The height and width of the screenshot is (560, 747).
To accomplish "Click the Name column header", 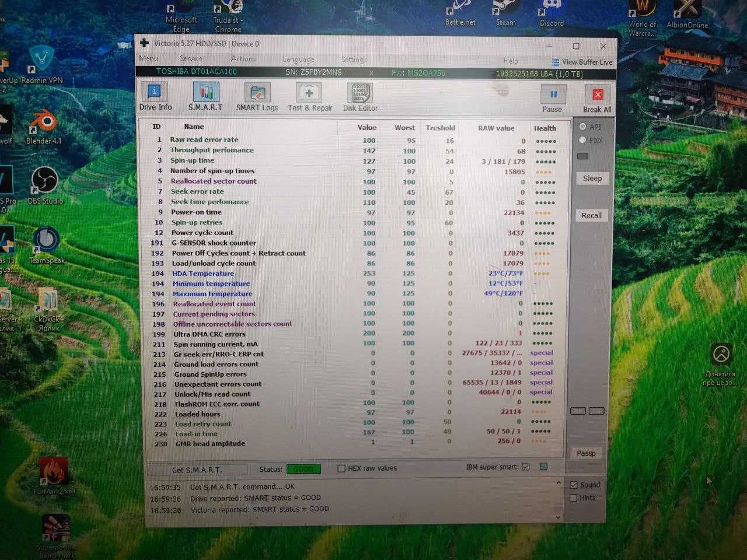I will click(194, 127).
